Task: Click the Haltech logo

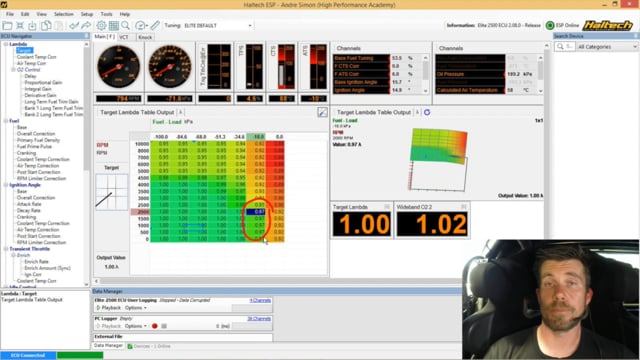Action: tap(608, 25)
